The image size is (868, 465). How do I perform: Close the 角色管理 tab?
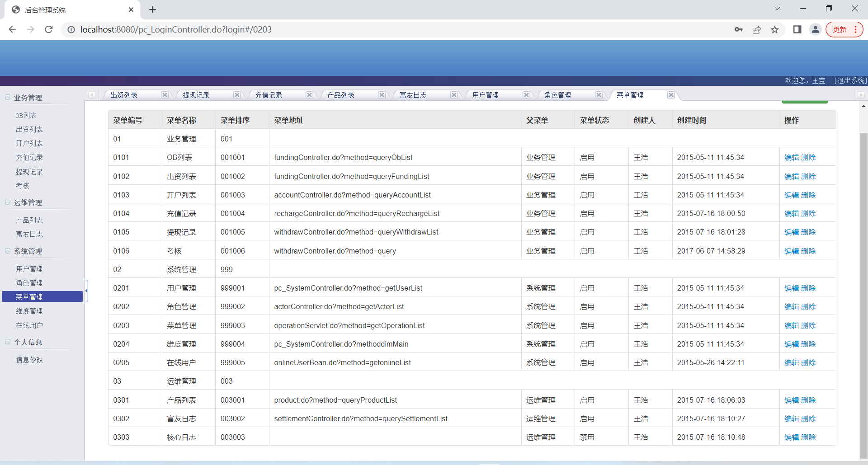point(599,95)
